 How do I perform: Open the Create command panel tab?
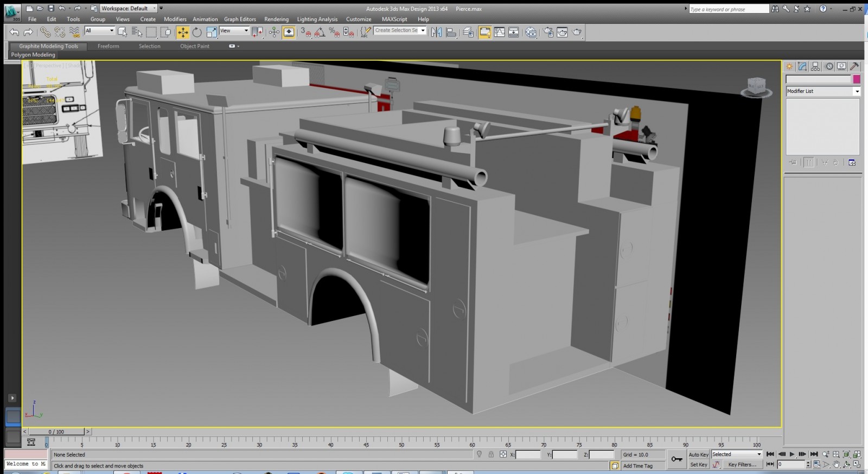coord(789,66)
